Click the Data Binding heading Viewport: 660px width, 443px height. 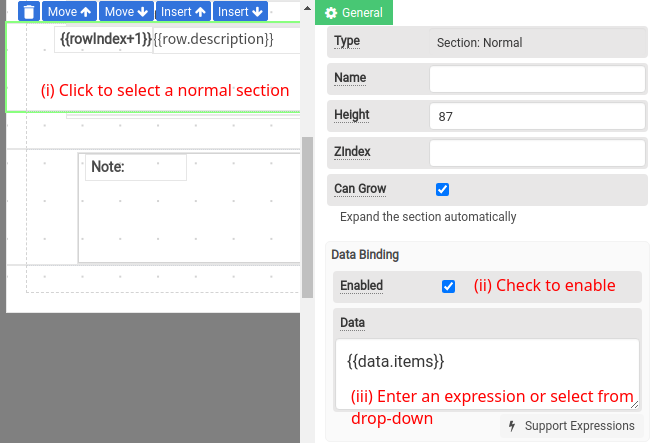pos(365,254)
